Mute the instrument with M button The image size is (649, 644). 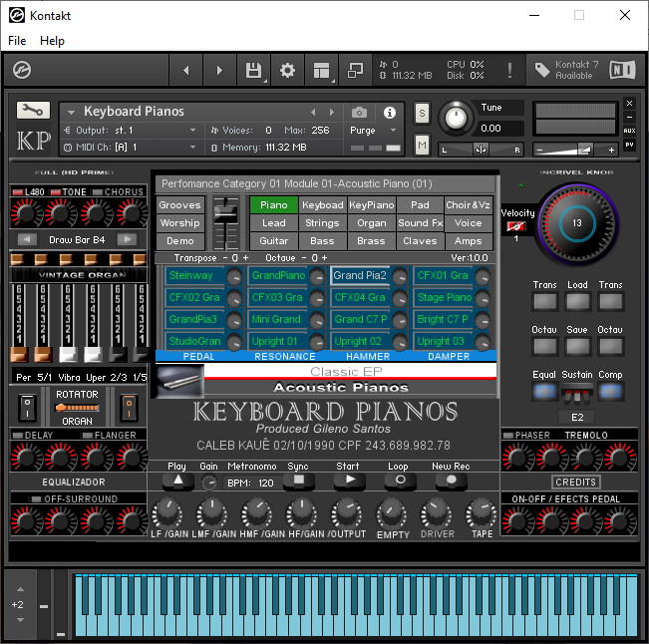click(x=422, y=145)
